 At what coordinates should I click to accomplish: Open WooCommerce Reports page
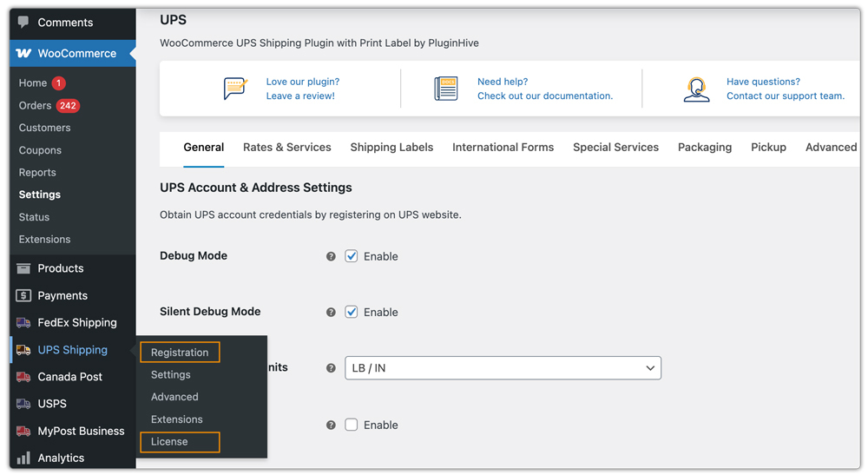(37, 173)
